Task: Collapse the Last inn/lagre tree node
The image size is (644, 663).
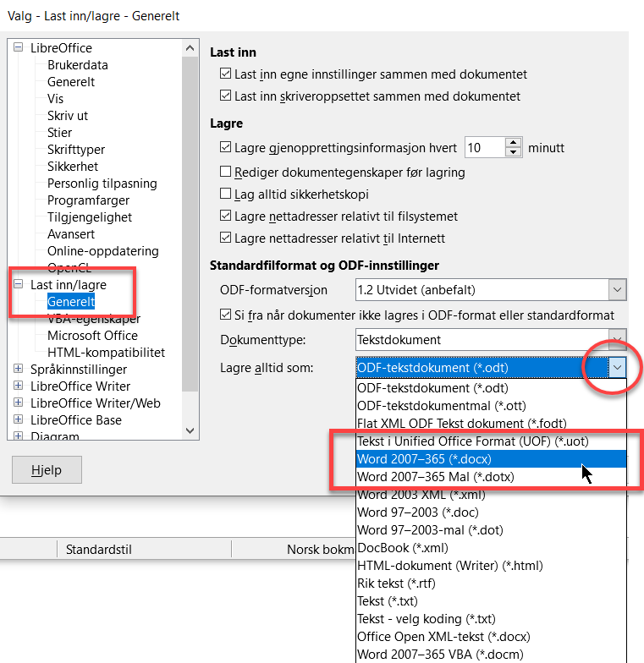Action: click(x=18, y=285)
